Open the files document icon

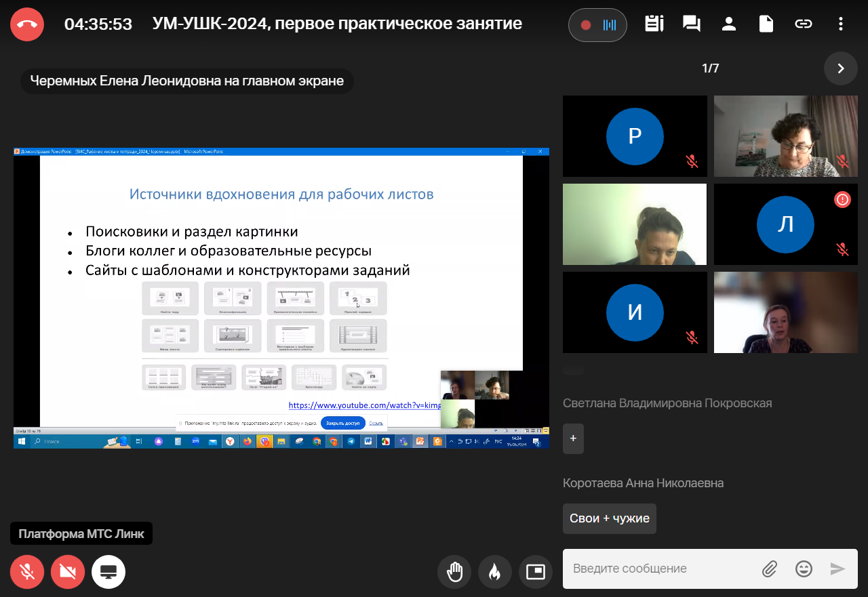(x=766, y=24)
